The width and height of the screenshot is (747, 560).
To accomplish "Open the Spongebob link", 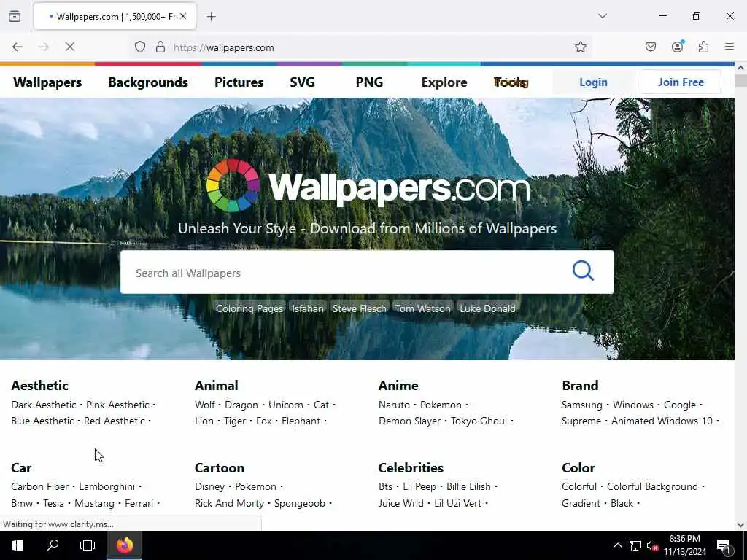I will point(300,503).
